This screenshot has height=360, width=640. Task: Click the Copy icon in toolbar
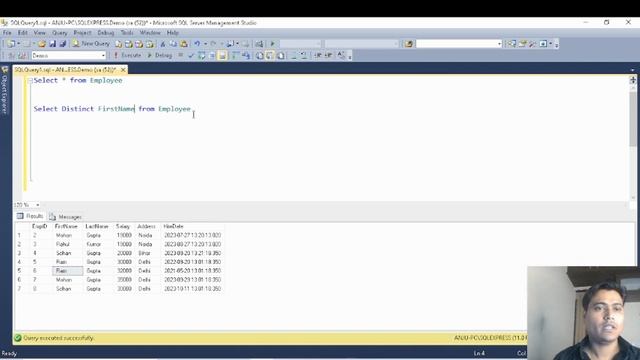[x=173, y=44]
